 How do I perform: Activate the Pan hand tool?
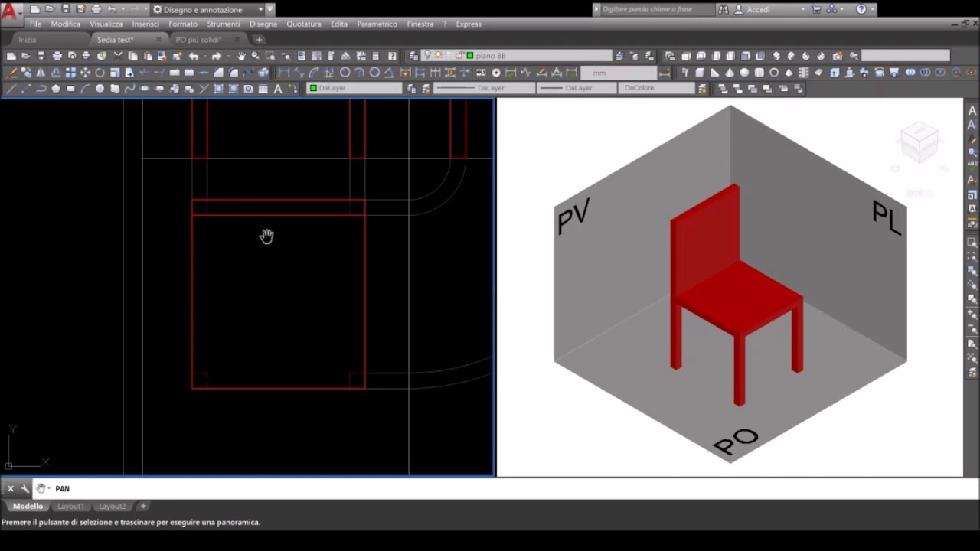(x=241, y=56)
